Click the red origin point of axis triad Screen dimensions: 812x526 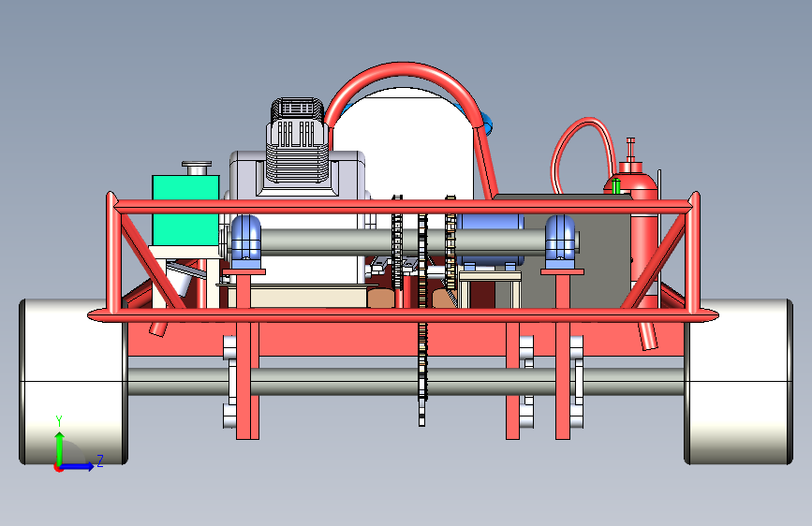click(58, 468)
